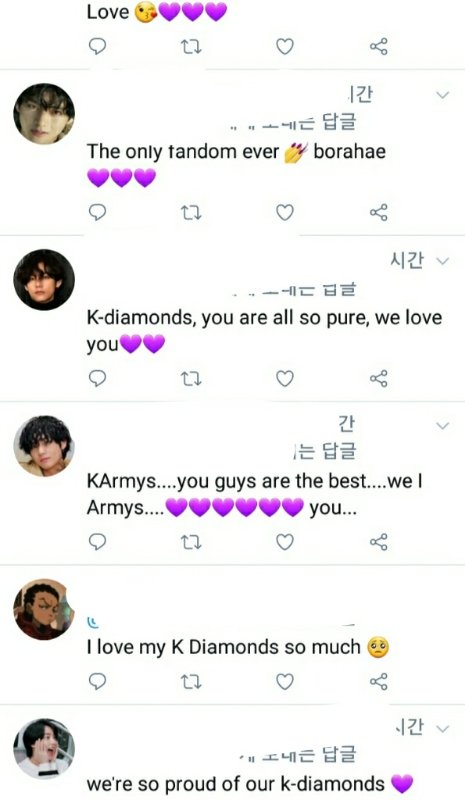The width and height of the screenshot is (465, 800).
Task: Retweet the 'The only fandom ever' borahae tweet
Action: click(x=191, y=212)
